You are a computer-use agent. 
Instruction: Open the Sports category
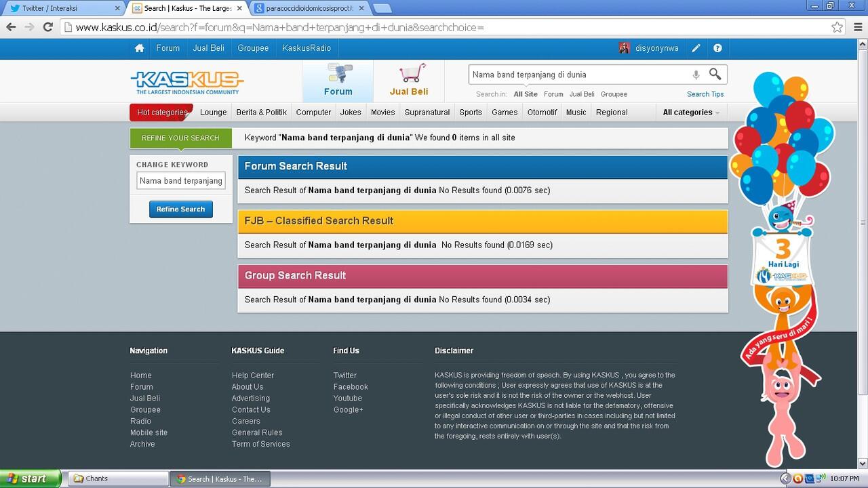click(x=471, y=113)
